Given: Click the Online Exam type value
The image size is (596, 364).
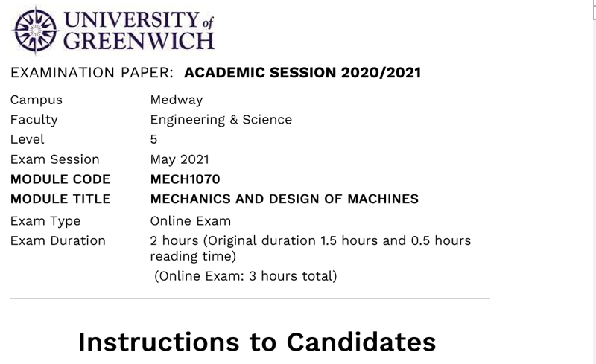Looking at the screenshot, I should click(191, 221).
